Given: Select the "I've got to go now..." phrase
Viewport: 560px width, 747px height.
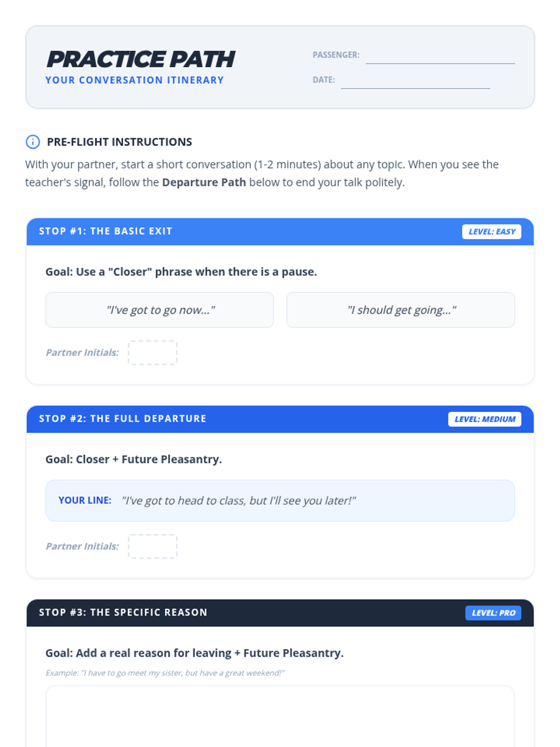Looking at the screenshot, I should pos(160,310).
